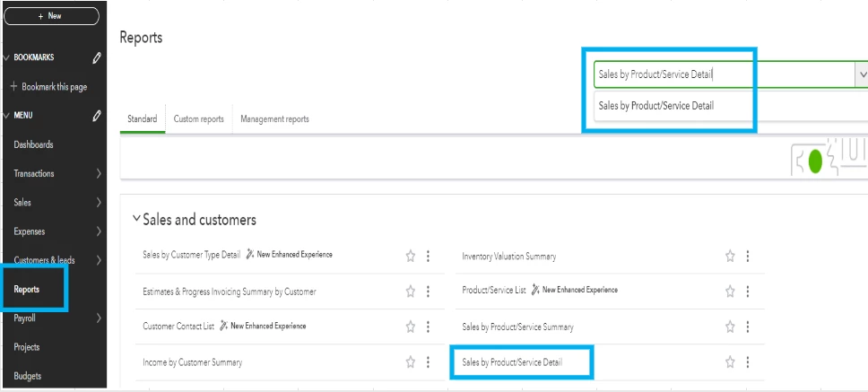This screenshot has height=392, width=868.
Task: Collapse the Sales and customers section
Action: click(136, 219)
